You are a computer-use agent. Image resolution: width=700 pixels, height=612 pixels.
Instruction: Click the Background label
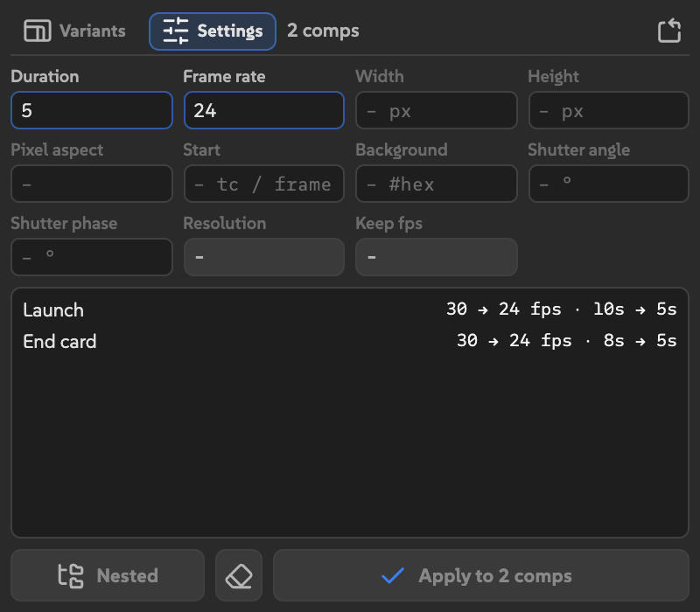[402, 150]
